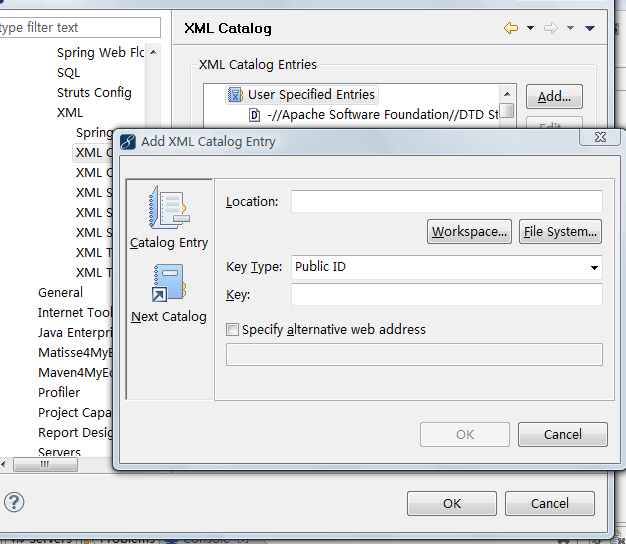Select Java Enterprise in preferences tree
The image size is (626, 544).
75,332
